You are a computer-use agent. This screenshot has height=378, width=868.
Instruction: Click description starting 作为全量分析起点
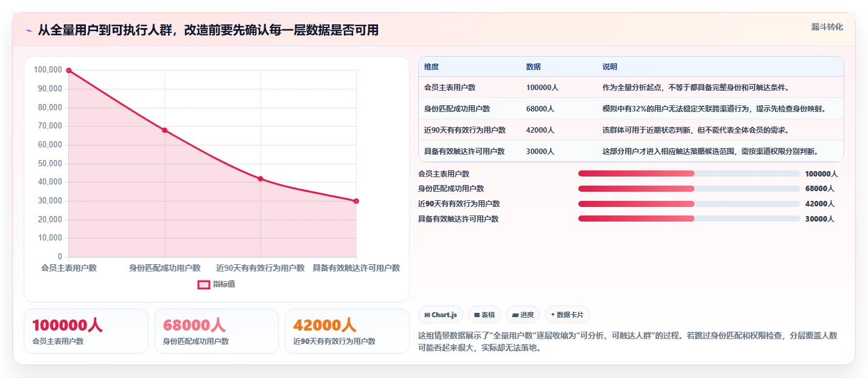(696, 88)
